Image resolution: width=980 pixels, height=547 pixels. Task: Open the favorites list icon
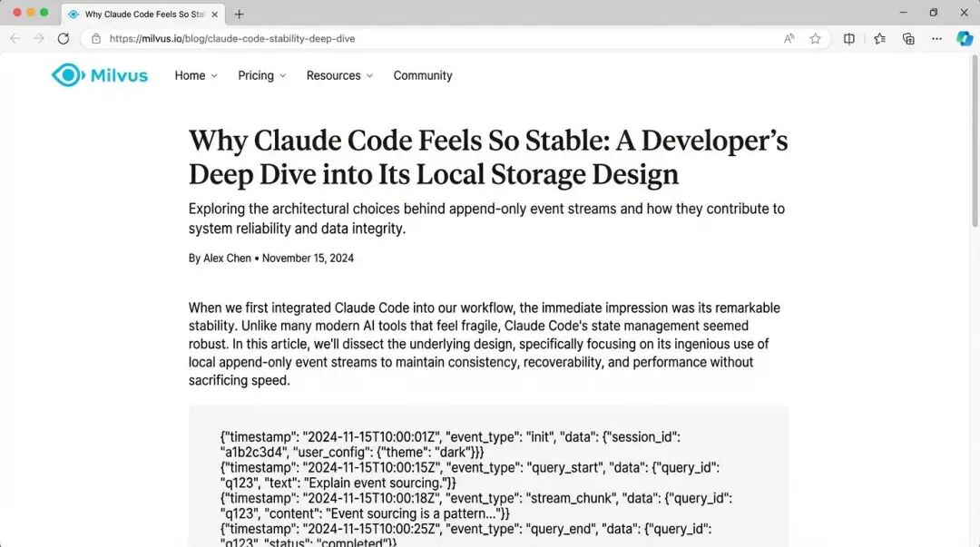[879, 38]
